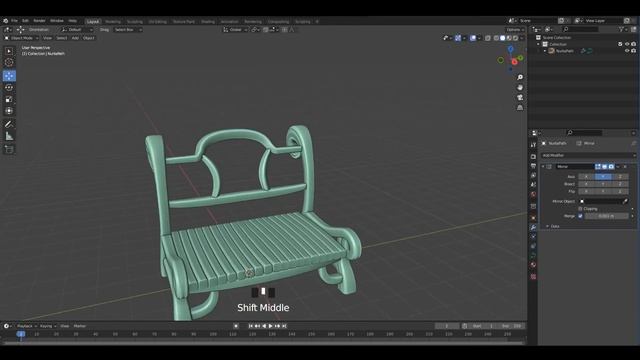Select the Scale tool in left toolbar
The width and height of the screenshot is (640, 360).
pos(9,99)
